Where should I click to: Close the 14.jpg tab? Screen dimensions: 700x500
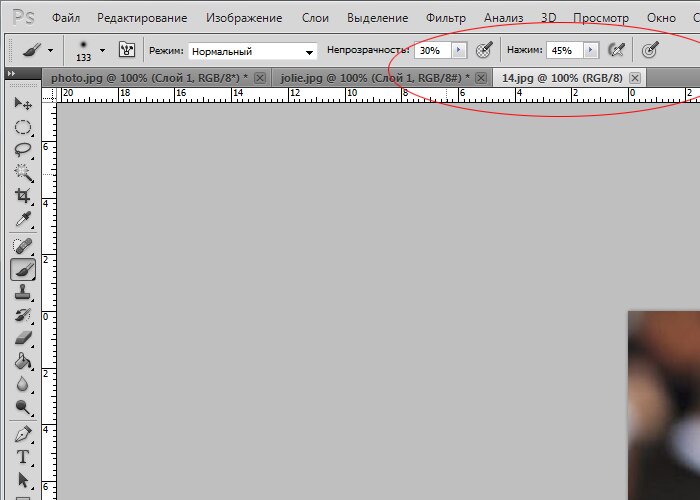[635, 79]
